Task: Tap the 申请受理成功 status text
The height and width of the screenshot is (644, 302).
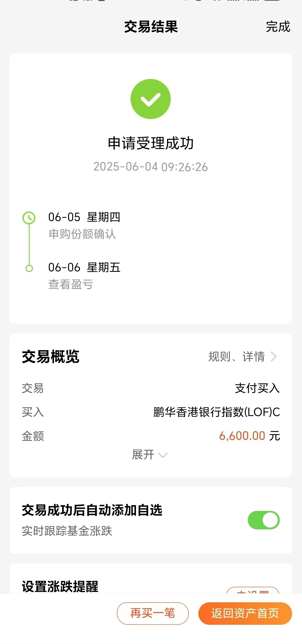Action: click(x=151, y=143)
